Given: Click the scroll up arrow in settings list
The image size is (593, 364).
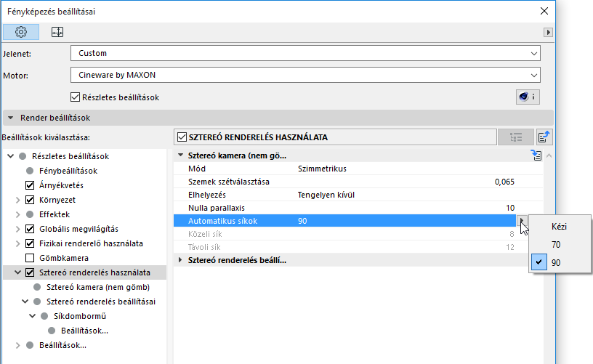Looking at the screenshot, I should [549, 155].
